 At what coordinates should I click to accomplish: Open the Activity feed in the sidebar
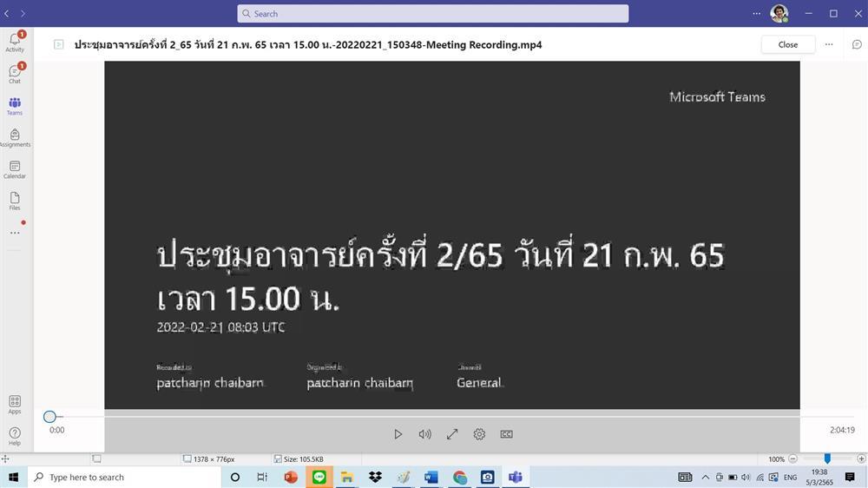[x=15, y=42]
